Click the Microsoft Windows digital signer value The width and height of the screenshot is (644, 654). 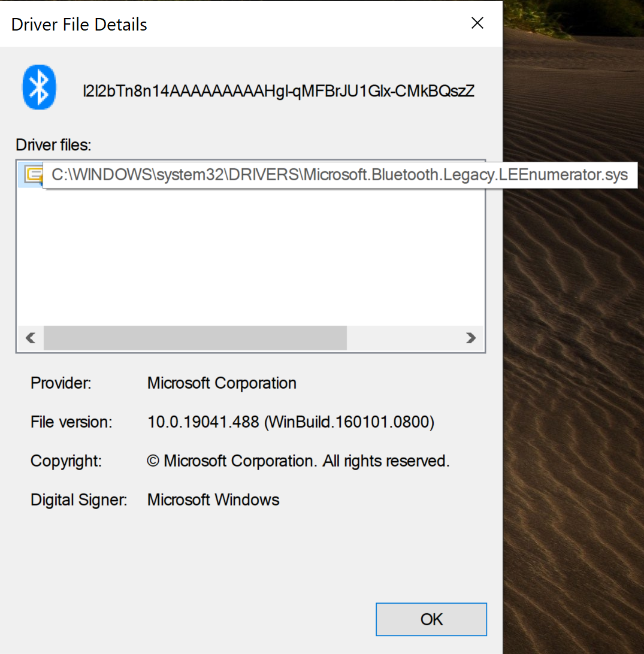213,499
